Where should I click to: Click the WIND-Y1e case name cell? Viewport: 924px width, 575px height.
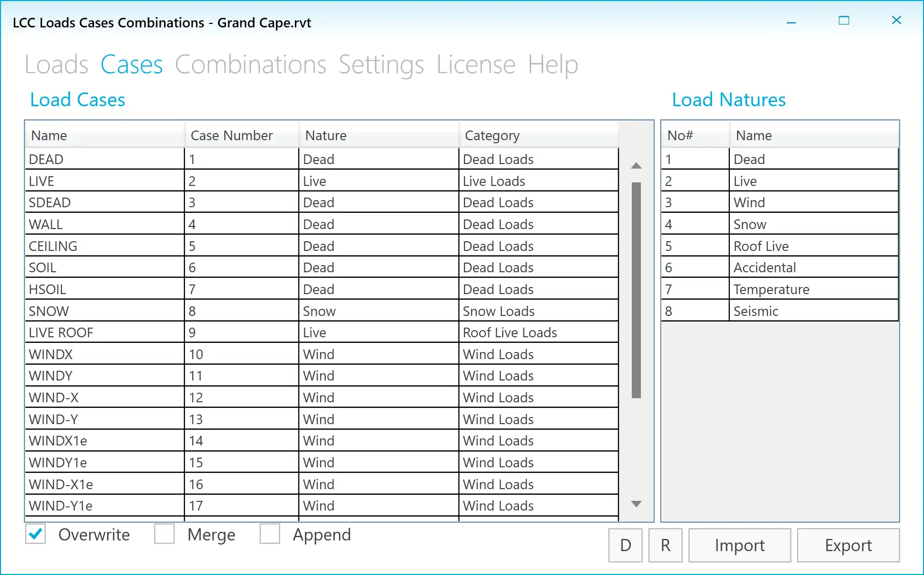tap(105, 505)
